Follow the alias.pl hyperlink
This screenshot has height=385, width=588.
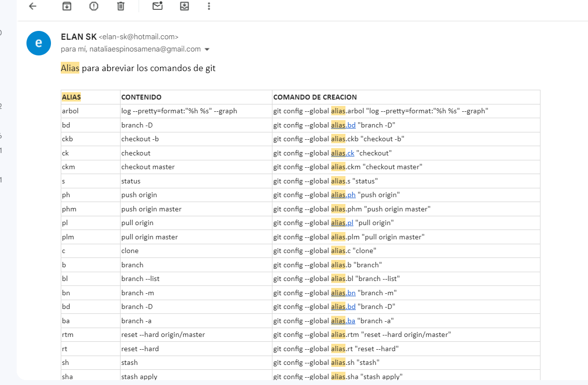[x=343, y=223]
